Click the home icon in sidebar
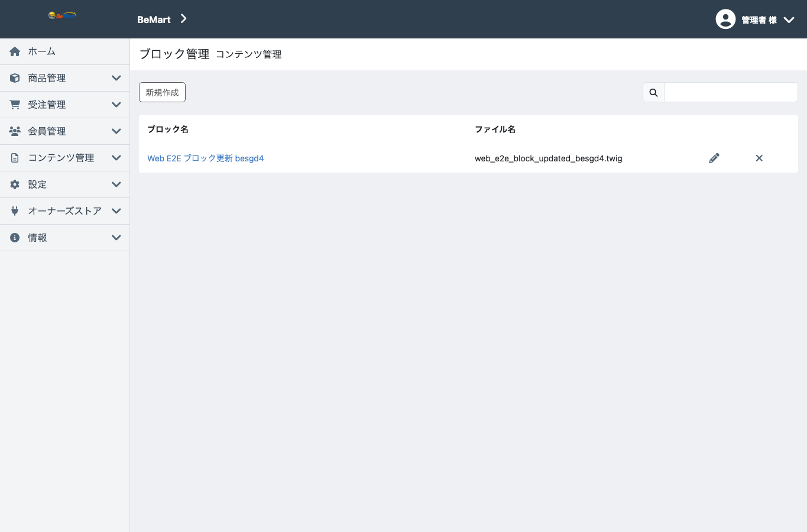The height and width of the screenshot is (532, 807). tap(15, 51)
